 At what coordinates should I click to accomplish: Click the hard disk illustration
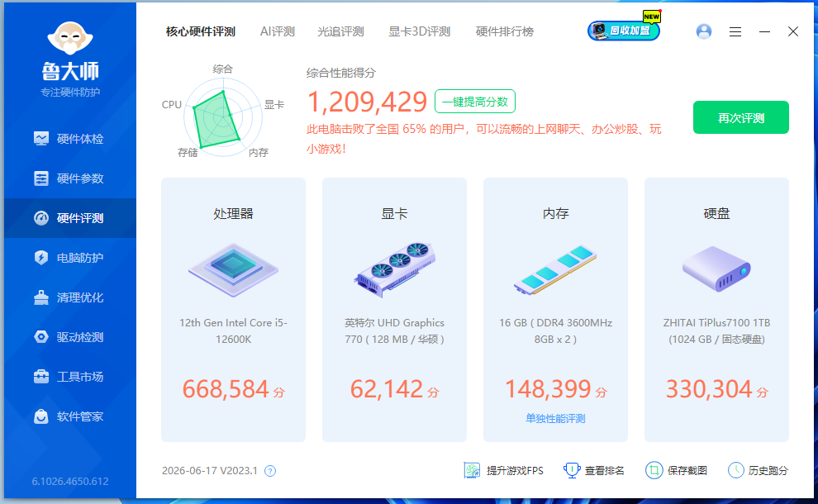[716, 269]
